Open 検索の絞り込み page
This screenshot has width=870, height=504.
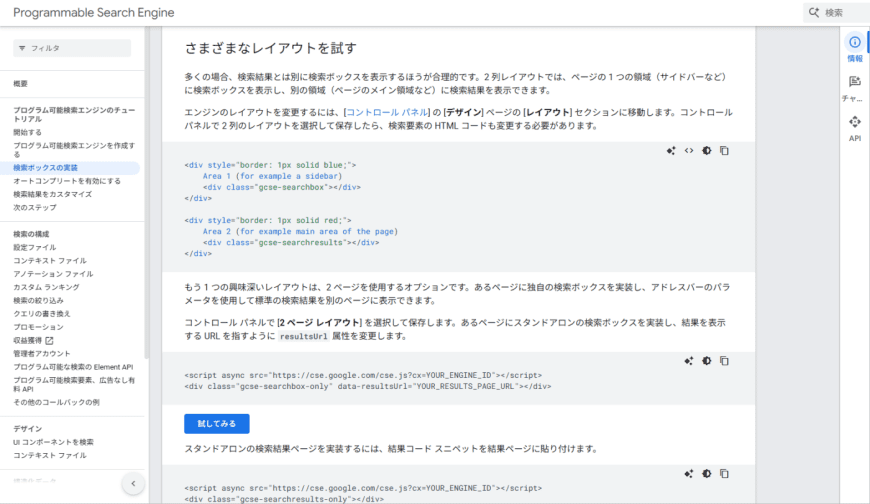pyautogui.click(x=38, y=301)
